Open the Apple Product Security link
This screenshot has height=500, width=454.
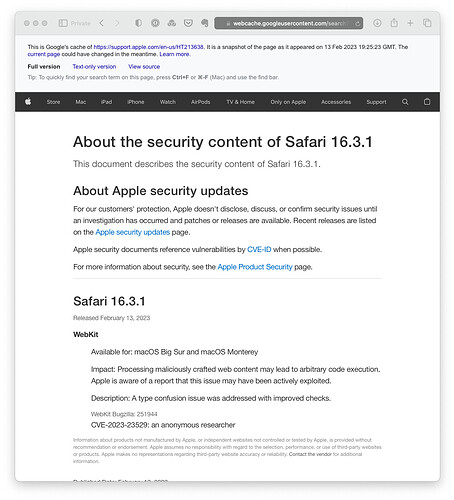(x=255, y=267)
